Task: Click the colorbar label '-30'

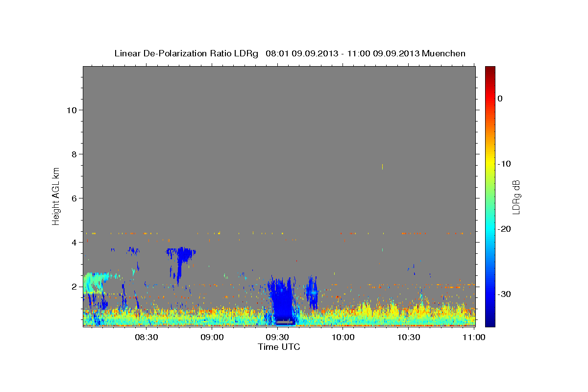Action: point(504,294)
